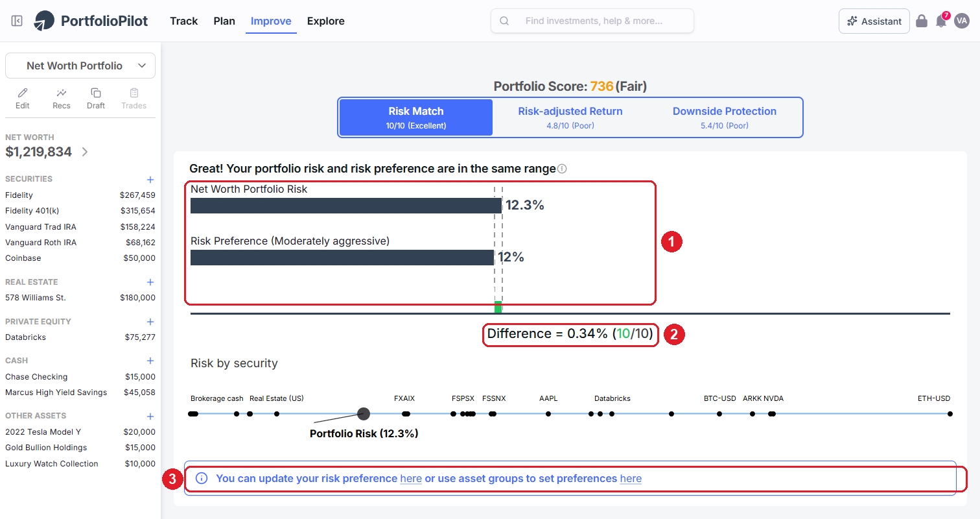Add a new Securities account
The width and height of the screenshot is (980, 519).
(x=150, y=179)
